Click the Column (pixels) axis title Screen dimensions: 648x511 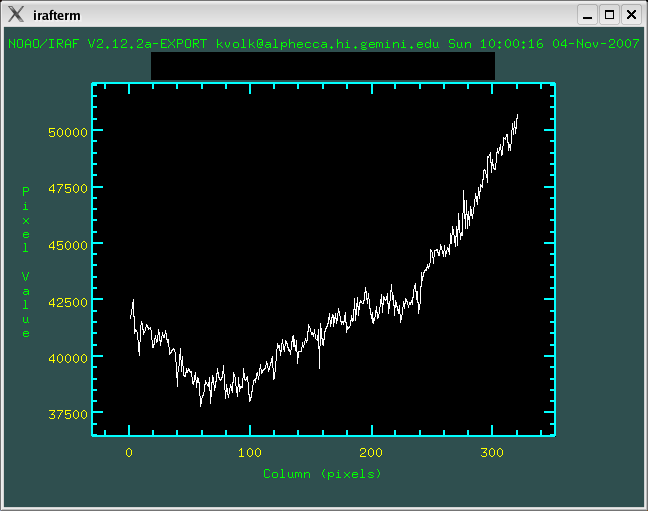[322, 474]
